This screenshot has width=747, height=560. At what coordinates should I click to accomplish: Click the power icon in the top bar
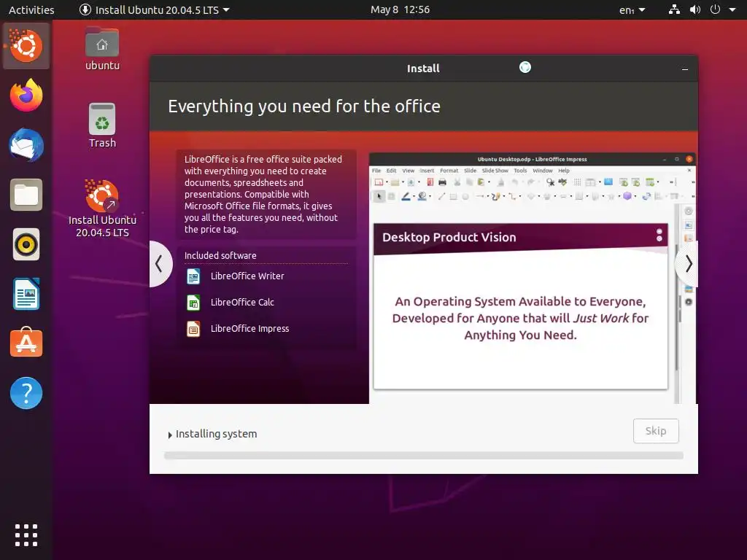pyautogui.click(x=715, y=9)
